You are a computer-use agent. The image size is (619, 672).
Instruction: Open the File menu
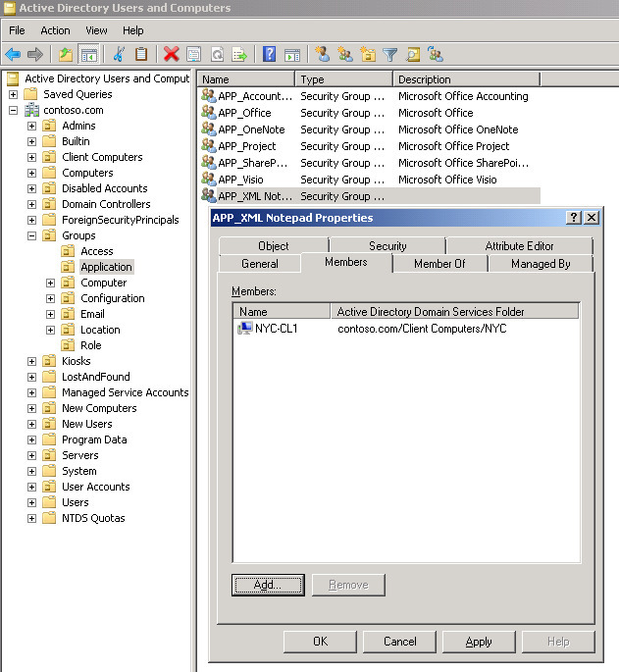tap(17, 30)
